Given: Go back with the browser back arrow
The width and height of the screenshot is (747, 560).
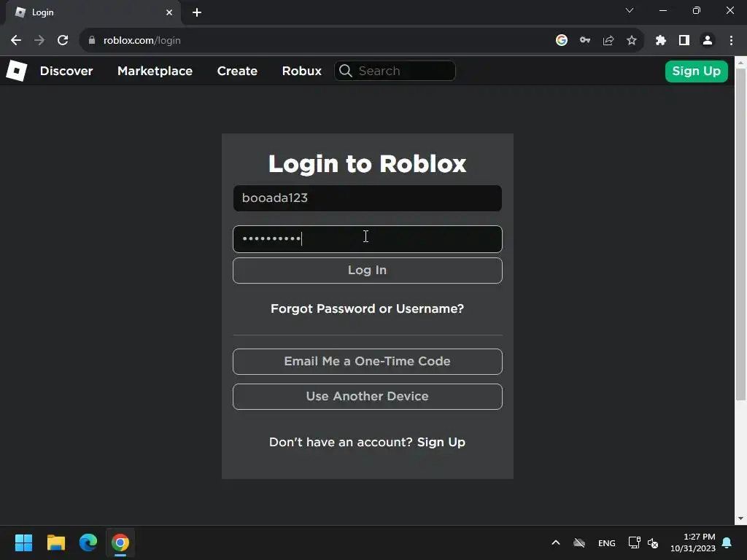Looking at the screenshot, I should [x=16, y=41].
